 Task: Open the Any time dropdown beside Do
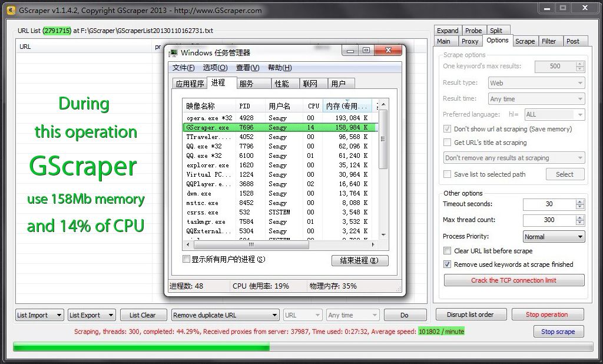click(353, 315)
